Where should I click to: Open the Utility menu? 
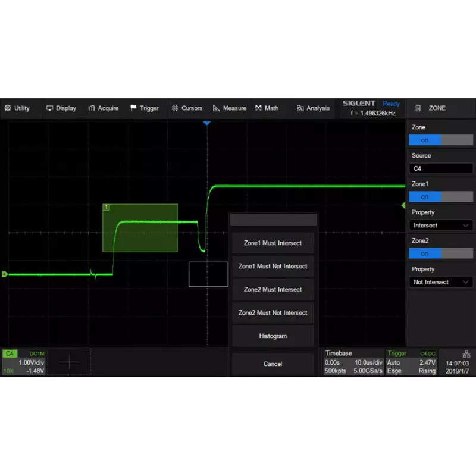[17, 108]
